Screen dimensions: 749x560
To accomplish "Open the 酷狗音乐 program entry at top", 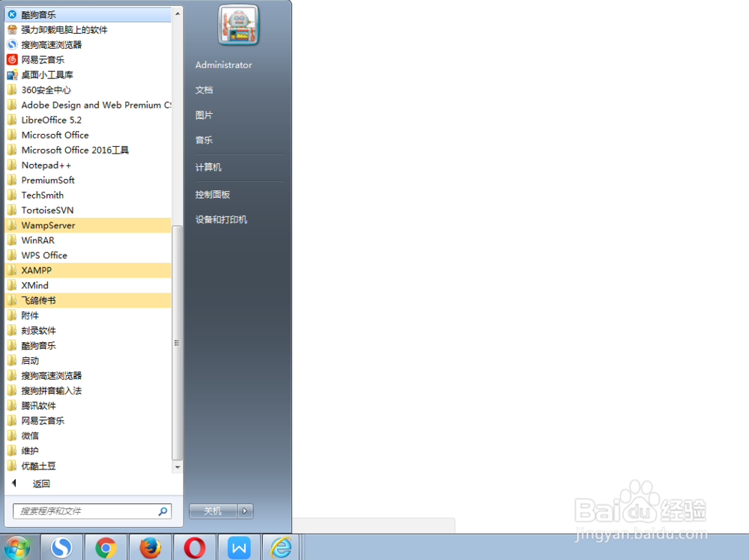I will [88, 15].
